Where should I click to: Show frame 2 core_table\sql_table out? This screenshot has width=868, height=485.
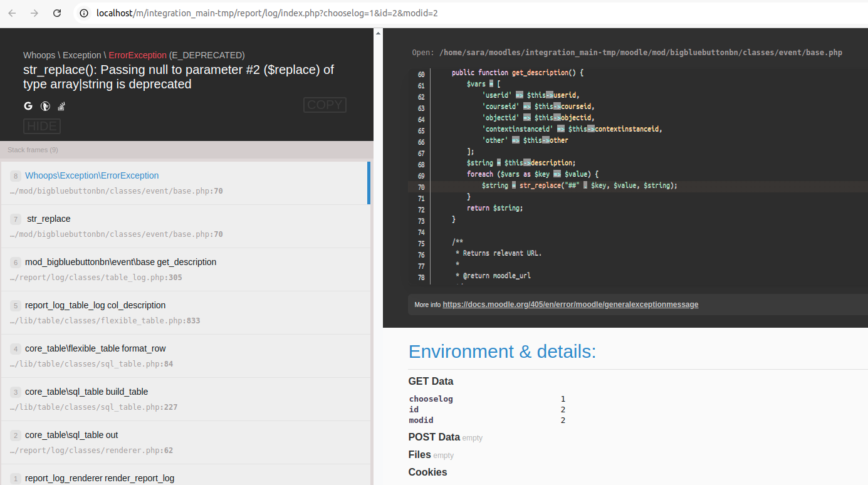(186, 442)
